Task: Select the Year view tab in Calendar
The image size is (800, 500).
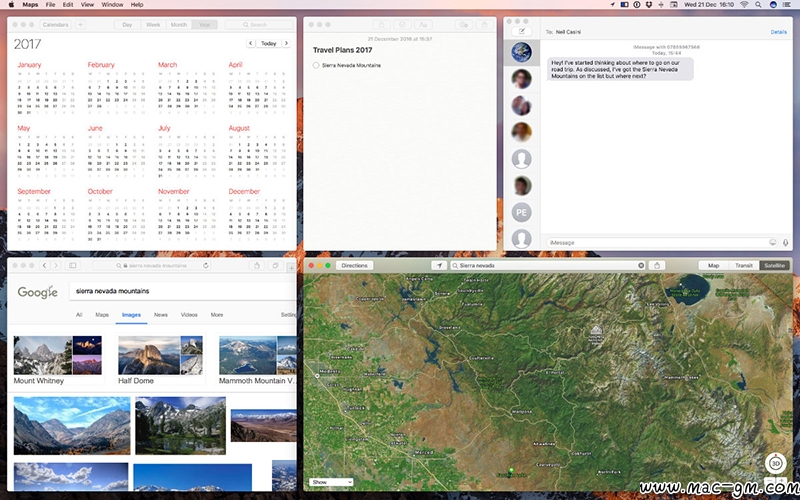Action: (x=205, y=24)
